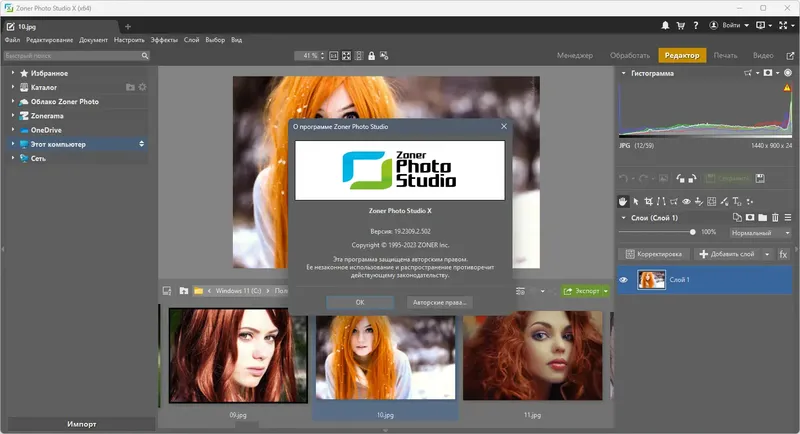Click search magnifier icon in quick search
The width and height of the screenshot is (800, 434).
click(145, 56)
